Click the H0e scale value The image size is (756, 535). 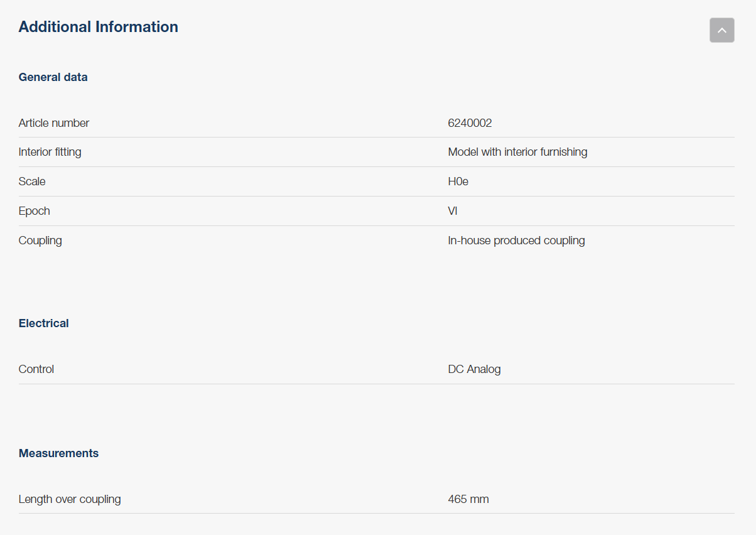[x=458, y=181]
